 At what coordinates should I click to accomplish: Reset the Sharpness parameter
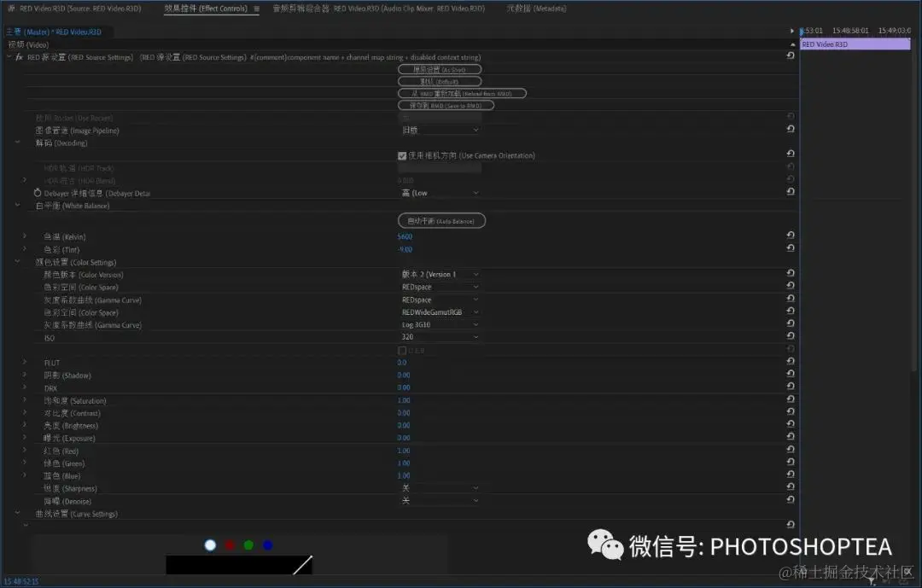pos(791,486)
